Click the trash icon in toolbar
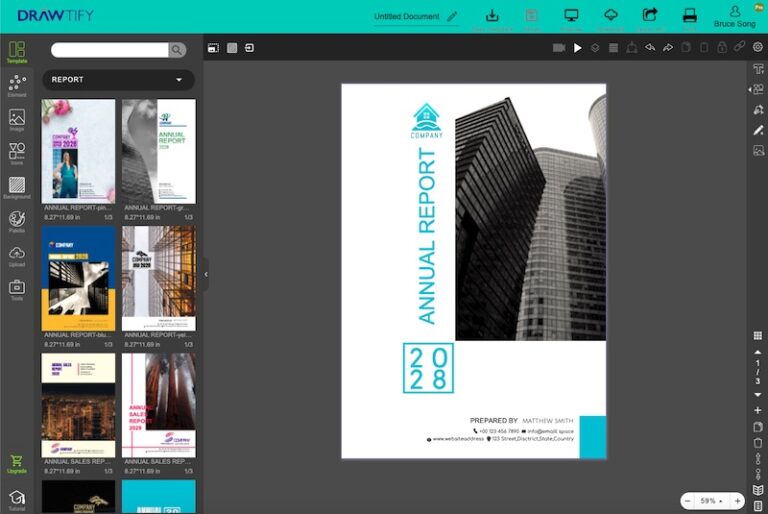 tap(704, 48)
